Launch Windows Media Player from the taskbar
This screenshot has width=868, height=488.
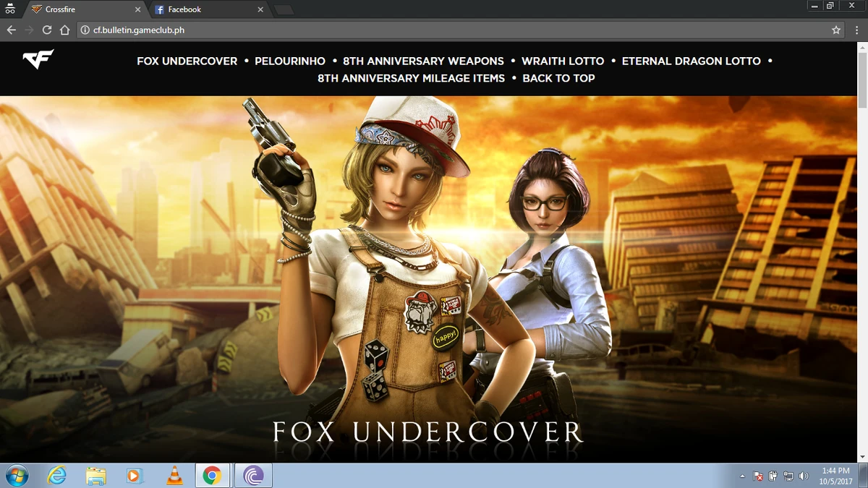point(135,476)
